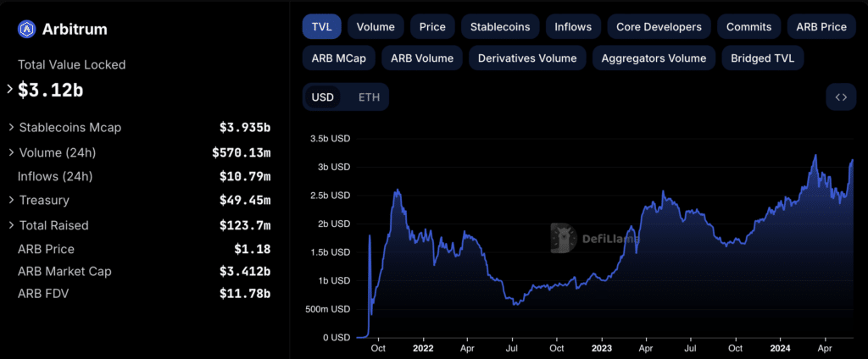
Task: Click the chart peak near April 2024
Action: (815, 156)
